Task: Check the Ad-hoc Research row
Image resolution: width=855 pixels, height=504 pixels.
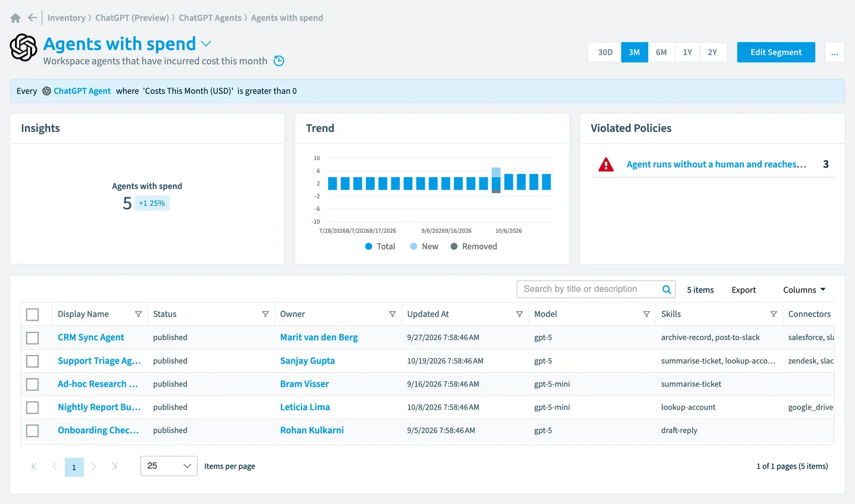Action: point(33,384)
